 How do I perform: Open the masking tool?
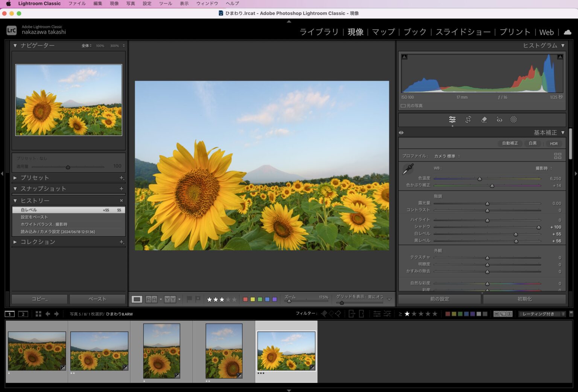(514, 120)
